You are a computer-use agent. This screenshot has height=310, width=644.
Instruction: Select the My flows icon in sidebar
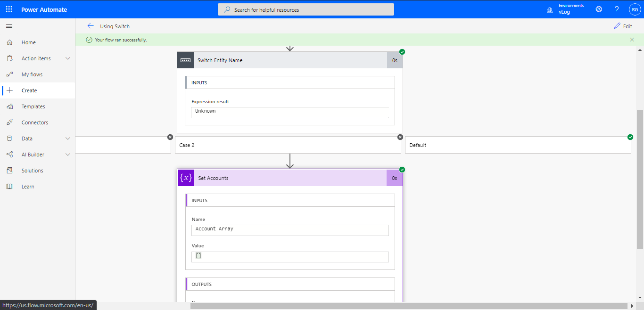point(9,74)
